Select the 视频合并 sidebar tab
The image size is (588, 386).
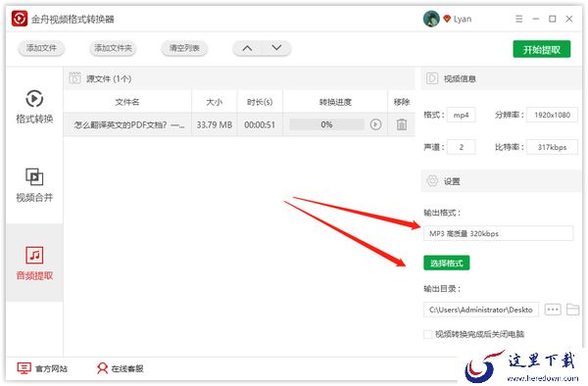click(x=34, y=185)
